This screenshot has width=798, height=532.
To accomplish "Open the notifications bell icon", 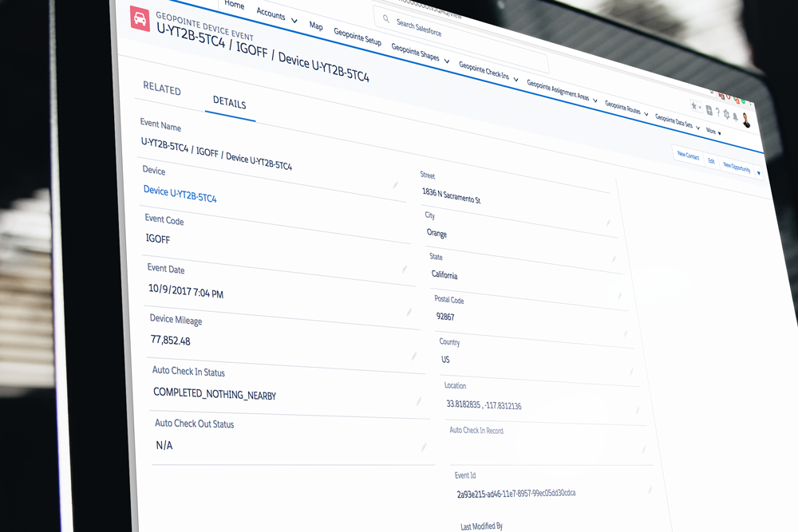I will pos(735,117).
